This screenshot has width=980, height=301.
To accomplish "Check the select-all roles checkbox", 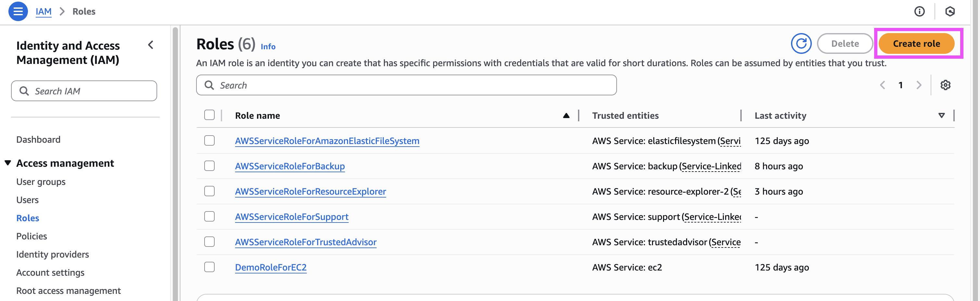I will 209,115.
